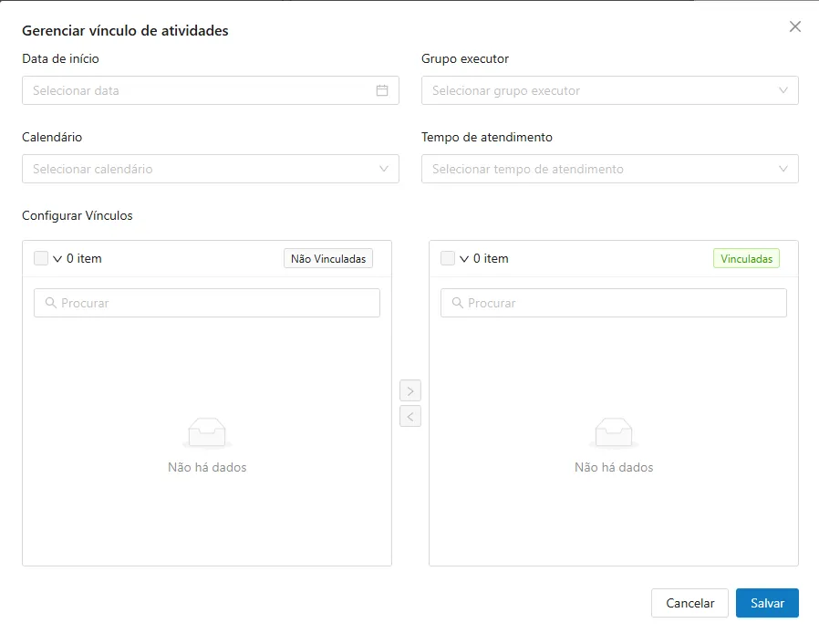Click the move-left arrow between the lists
Viewport: 819px width, 644px height.
click(410, 416)
